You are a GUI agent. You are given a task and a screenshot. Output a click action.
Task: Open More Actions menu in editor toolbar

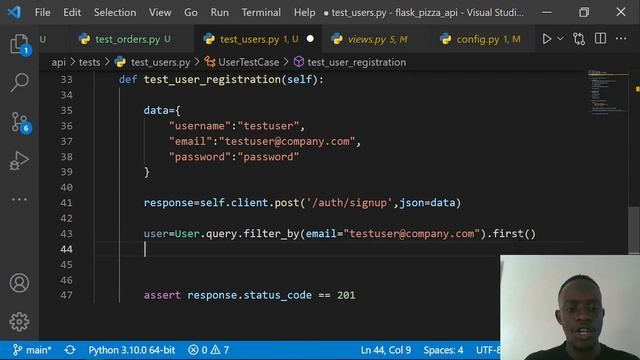pos(621,39)
